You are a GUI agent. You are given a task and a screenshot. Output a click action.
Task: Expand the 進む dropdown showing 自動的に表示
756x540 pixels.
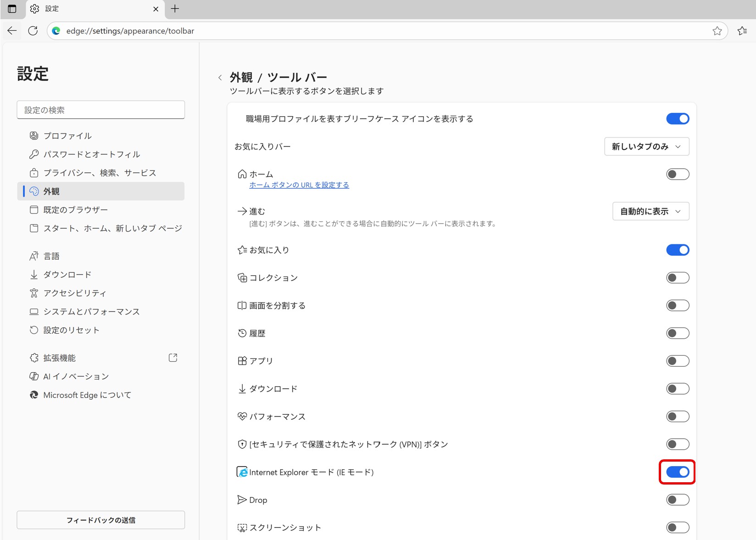pos(650,211)
